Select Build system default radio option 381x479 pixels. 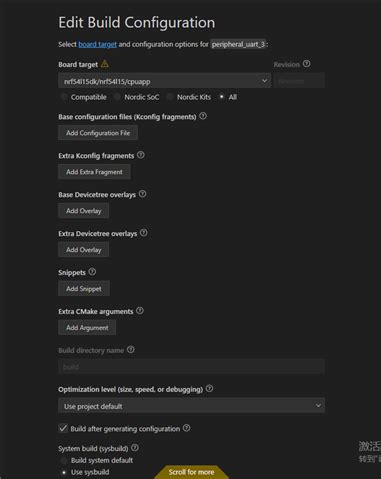(x=63, y=460)
